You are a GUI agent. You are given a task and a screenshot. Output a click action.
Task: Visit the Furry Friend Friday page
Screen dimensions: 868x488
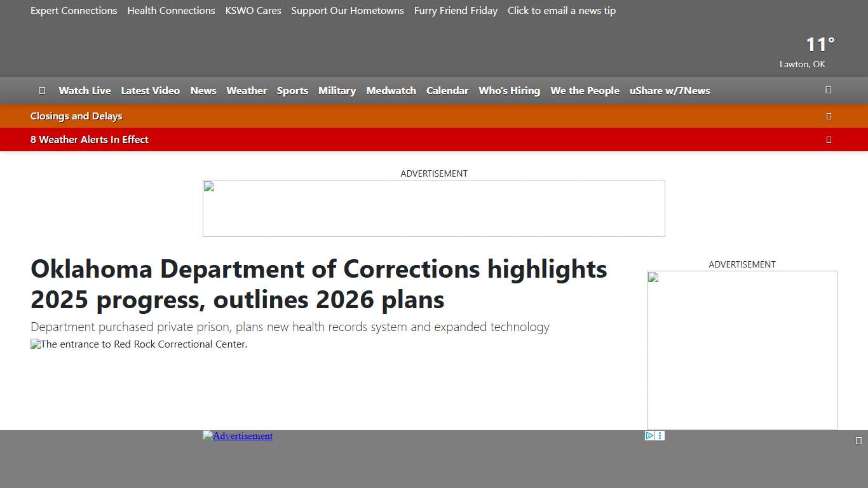point(456,11)
